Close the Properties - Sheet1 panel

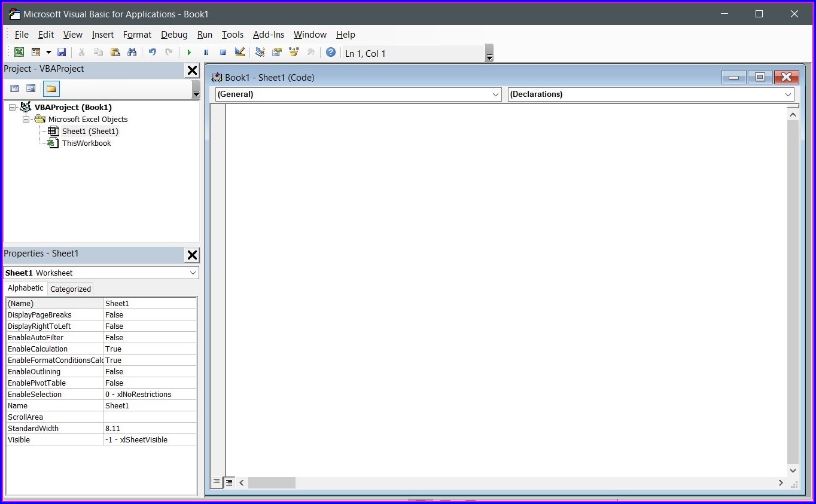[192, 255]
